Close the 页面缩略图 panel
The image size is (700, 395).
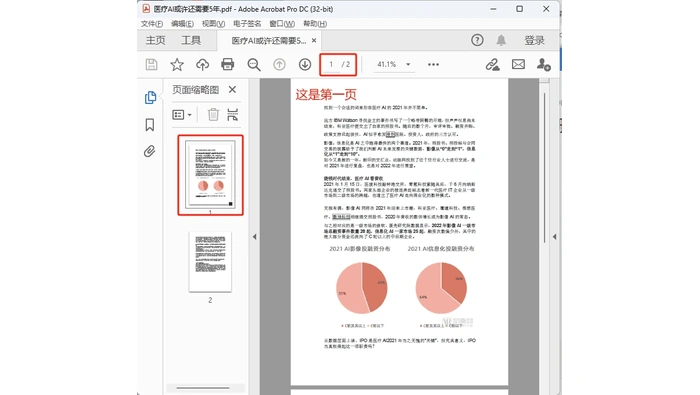[x=232, y=90]
